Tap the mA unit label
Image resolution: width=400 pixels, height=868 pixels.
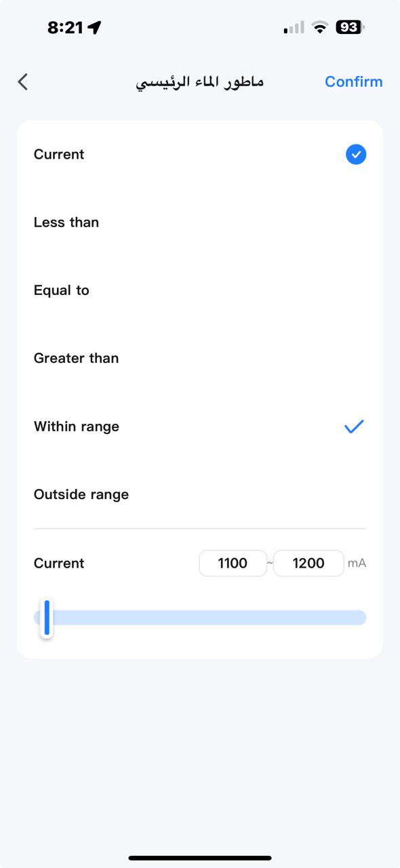tap(357, 563)
